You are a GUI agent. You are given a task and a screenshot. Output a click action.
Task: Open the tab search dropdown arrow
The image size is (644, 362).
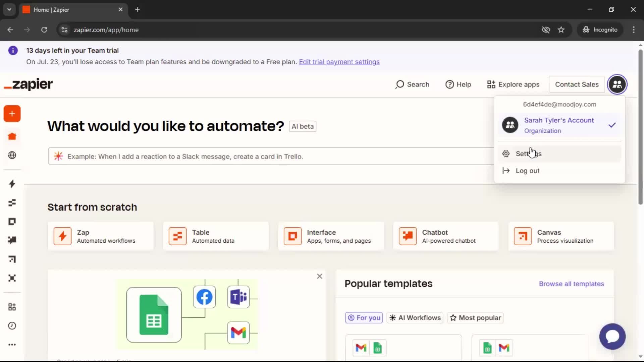tap(9, 9)
